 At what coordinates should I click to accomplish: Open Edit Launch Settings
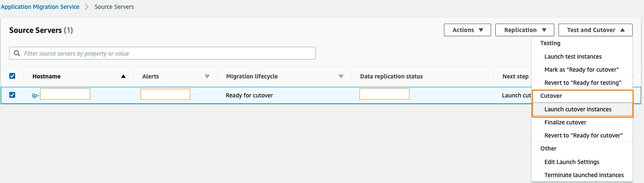(572, 162)
